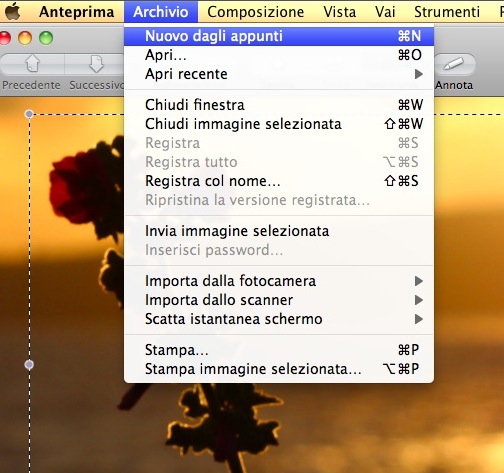Close the open Archivio menu
This screenshot has height=473, width=504.
161,12
